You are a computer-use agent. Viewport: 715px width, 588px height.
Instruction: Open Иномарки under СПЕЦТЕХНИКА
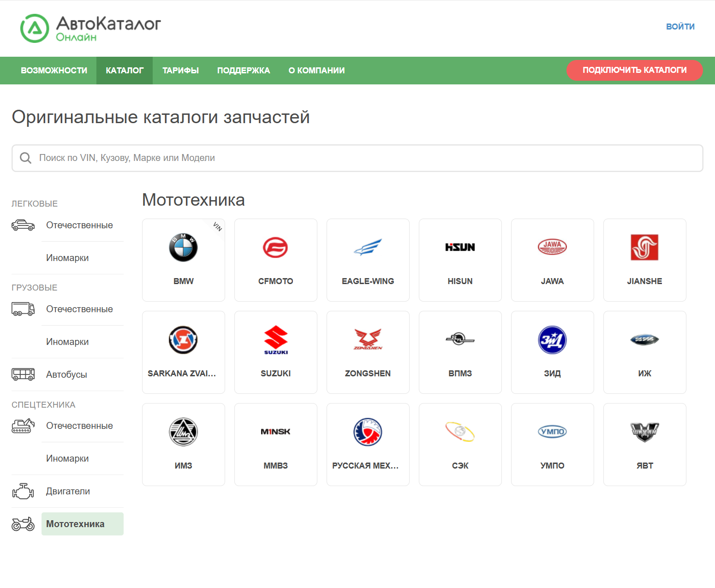coord(67,458)
